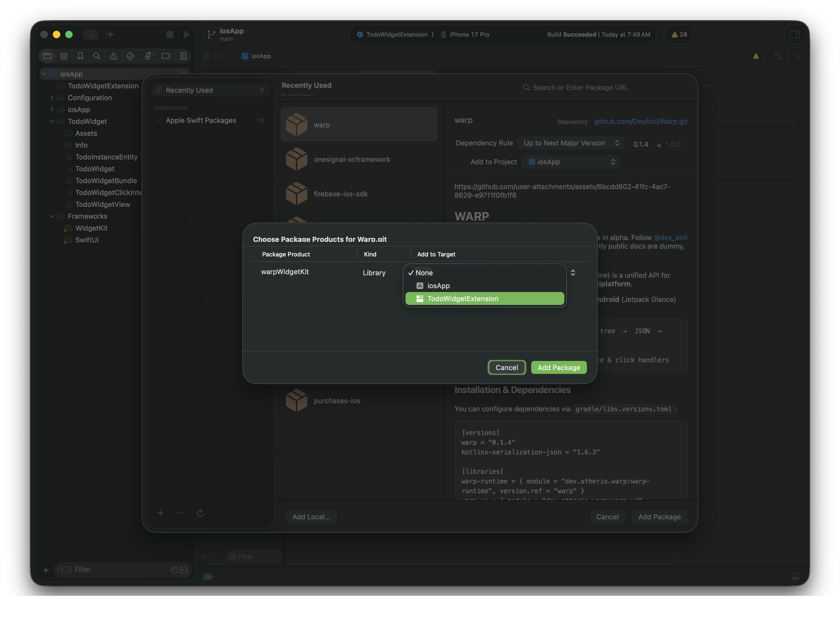Image resolution: width=840 pixels, height=626 pixels.
Task: Click Cancel in the package browser sheet
Action: coord(607,517)
